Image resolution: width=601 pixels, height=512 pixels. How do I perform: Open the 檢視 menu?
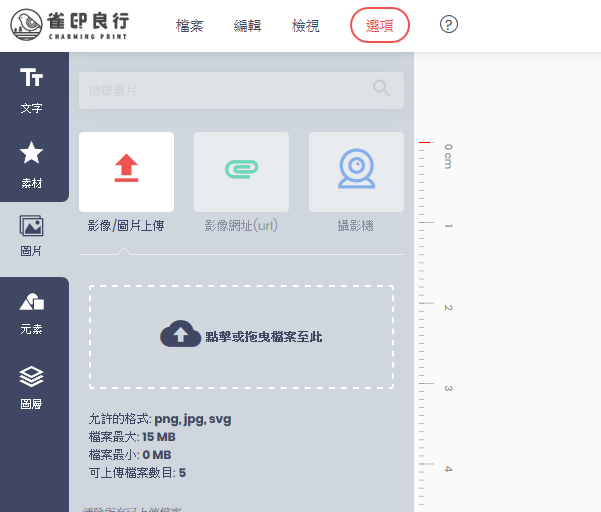[305, 26]
